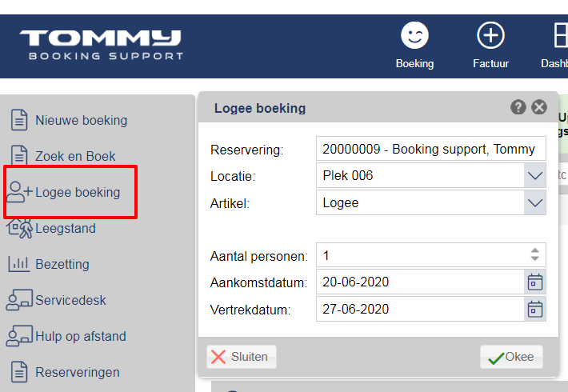Select Nieuwe boeking in sidebar
Screen dimensions: 568x392
coord(69,120)
